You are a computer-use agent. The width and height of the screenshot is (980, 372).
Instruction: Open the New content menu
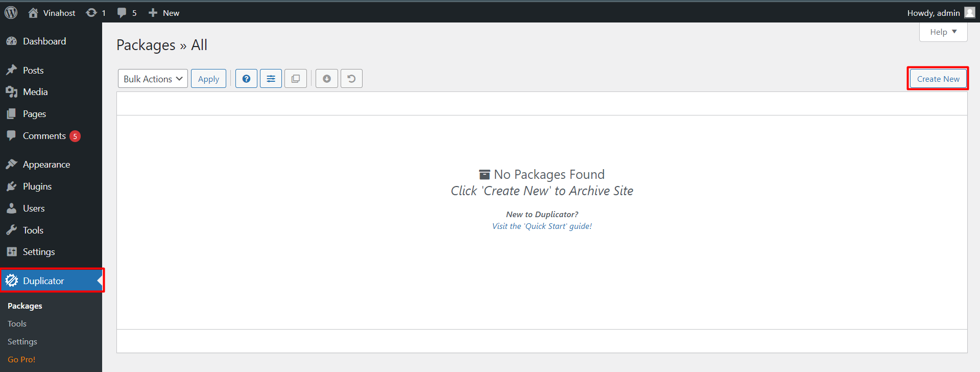(164, 13)
